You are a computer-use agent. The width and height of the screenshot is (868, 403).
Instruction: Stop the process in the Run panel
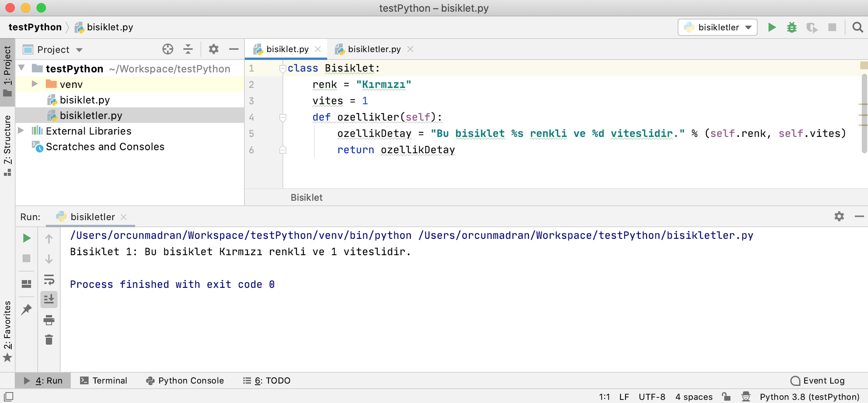[26, 258]
